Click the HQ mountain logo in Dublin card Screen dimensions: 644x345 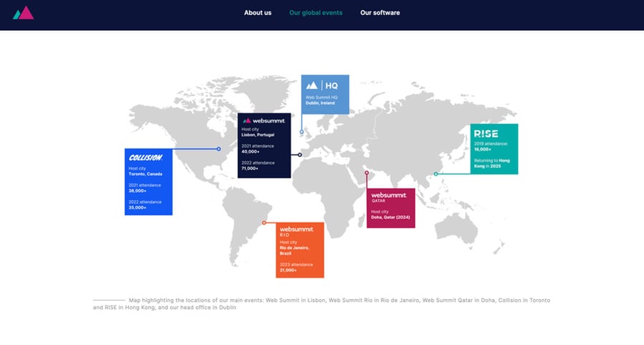pyautogui.click(x=312, y=85)
